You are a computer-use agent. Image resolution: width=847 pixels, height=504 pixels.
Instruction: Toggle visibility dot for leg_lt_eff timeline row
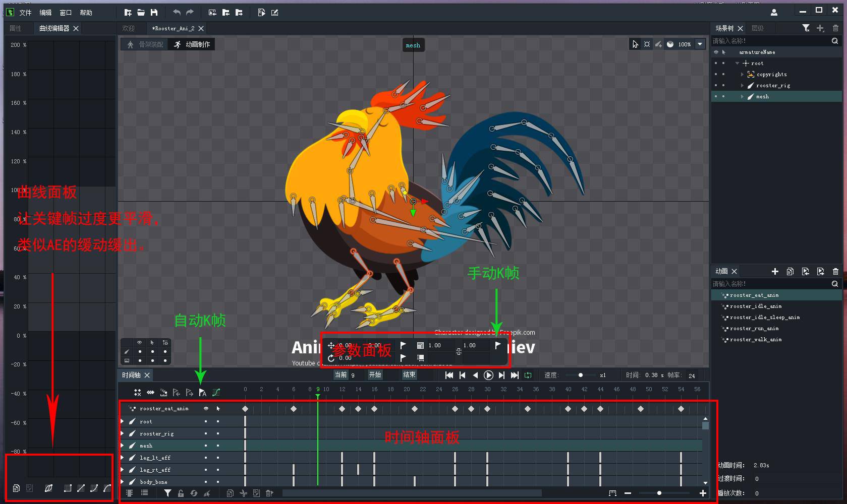[x=206, y=458]
